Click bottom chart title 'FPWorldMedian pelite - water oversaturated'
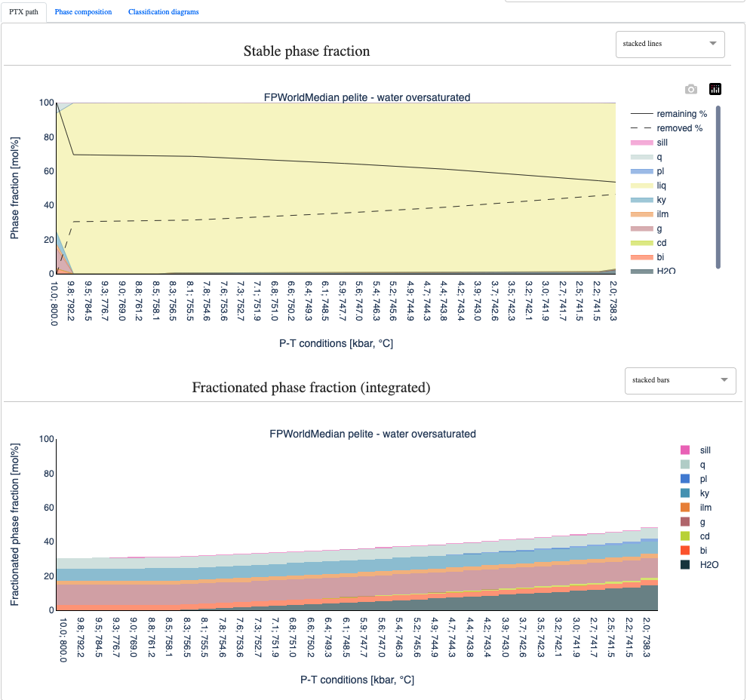The image size is (747, 700). click(x=373, y=434)
